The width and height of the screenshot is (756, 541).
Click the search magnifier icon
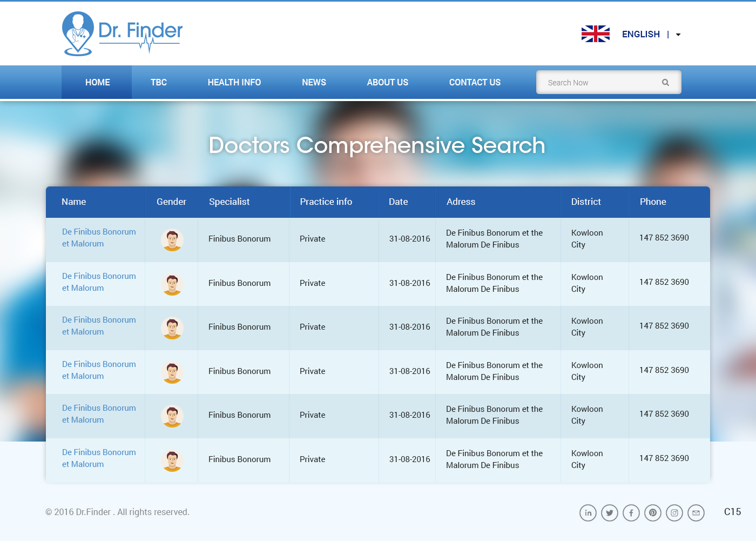pos(665,83)
